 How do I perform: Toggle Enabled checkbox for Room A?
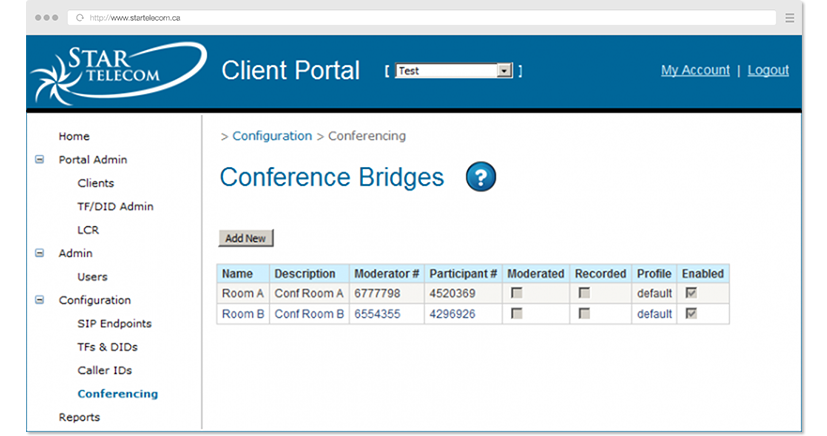pyautogui.click(x=690, y=294)
